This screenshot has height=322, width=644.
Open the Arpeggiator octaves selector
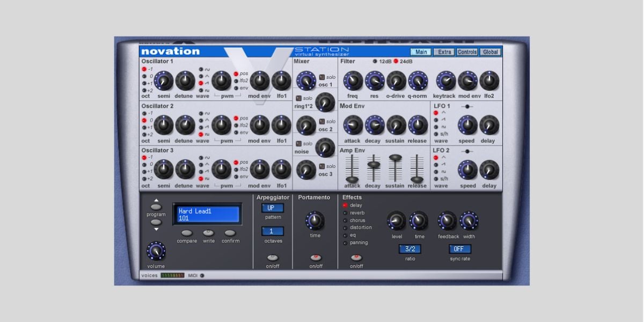(x=273, y=231)
